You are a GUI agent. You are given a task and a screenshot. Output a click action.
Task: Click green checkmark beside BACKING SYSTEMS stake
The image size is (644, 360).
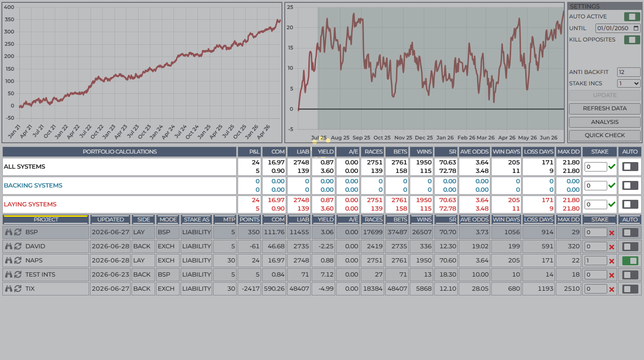(612, 186)
